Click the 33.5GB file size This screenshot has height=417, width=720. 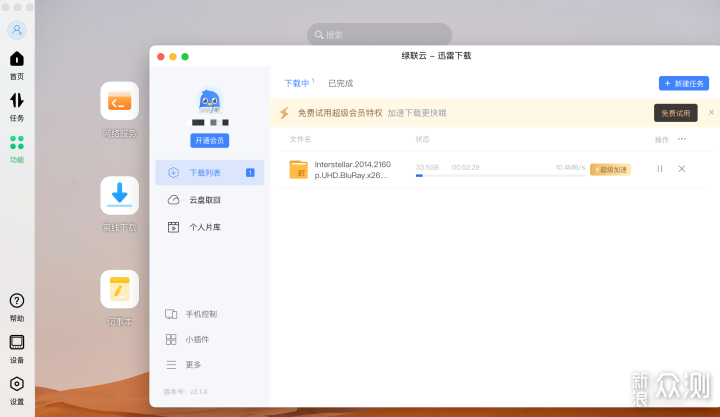[x=428, y=167]
